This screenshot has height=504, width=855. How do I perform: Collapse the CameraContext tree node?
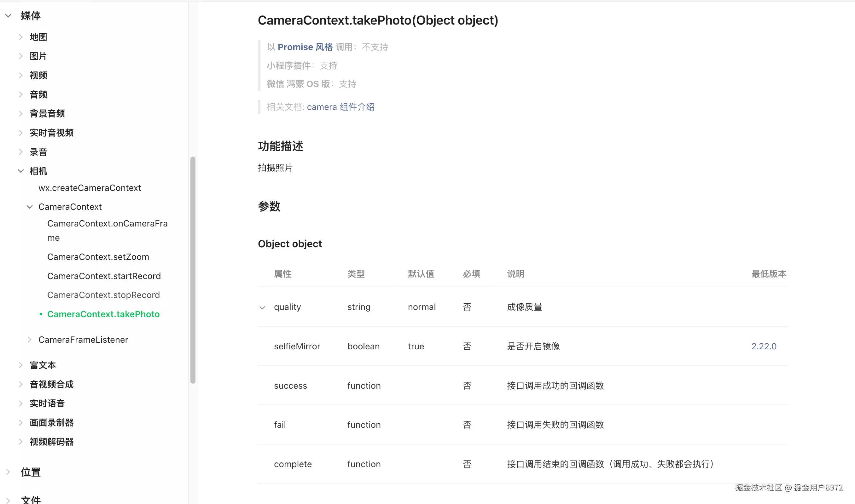(30, 207)
